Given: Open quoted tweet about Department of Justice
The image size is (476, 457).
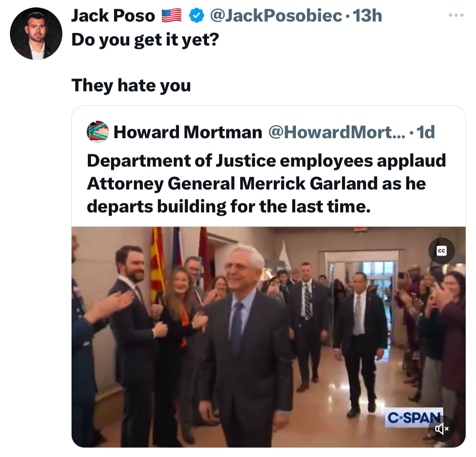Looking at the screenshot, I should [269, 276].
